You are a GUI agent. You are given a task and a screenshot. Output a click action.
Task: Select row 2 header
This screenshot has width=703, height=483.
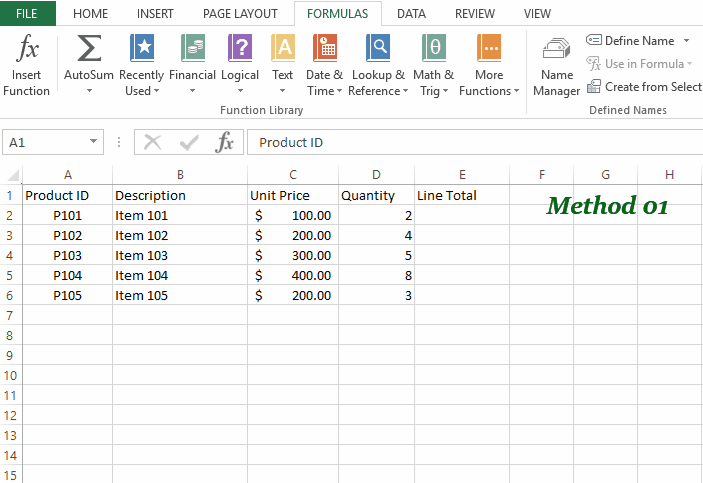pyautogui.click(x=10, y=216)
